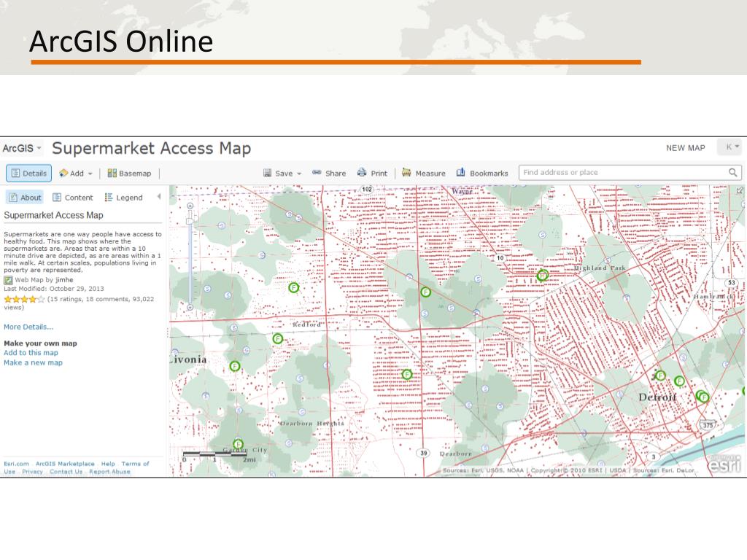Click the Livonia label on the map
Image resolution: width=747 pixels, height=560 pixels.
188,359
